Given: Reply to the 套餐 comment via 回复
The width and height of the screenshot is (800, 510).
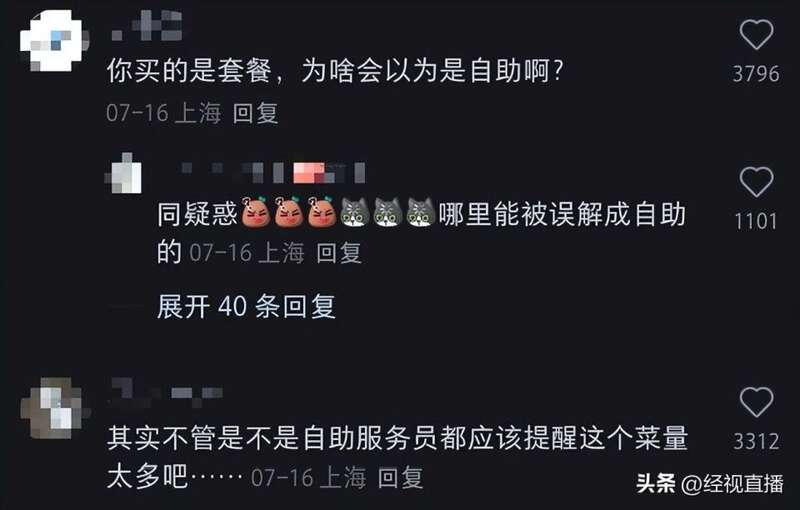Looking at the screenshot, I should [256, 113].
